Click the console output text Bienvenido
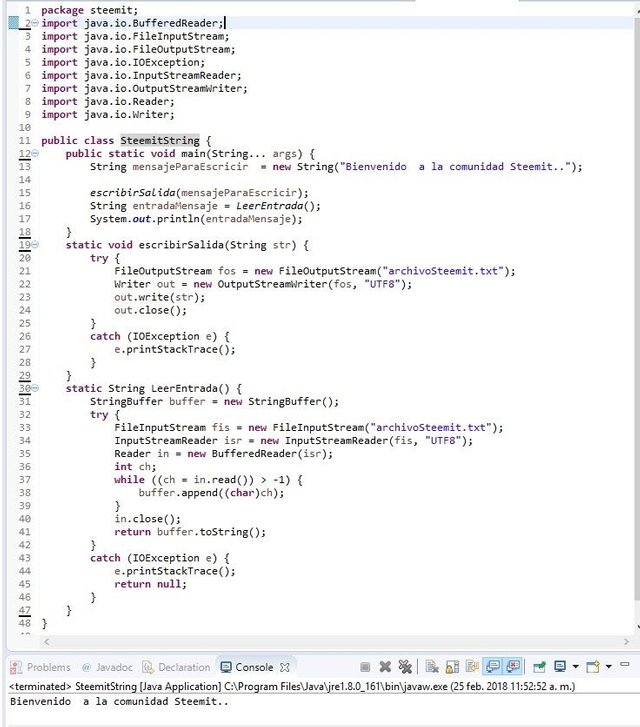640x727 pixels. tap(119, 701)
